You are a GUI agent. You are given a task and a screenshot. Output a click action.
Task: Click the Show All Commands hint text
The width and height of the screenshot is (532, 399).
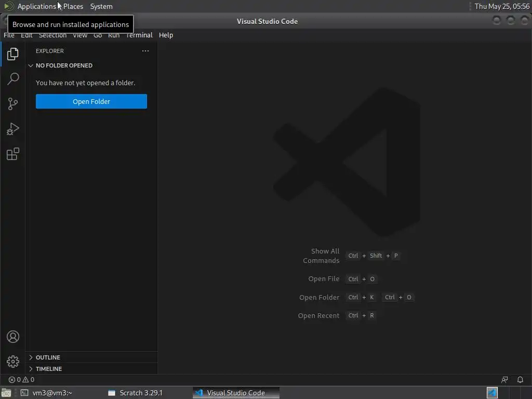[x=321, y=256]
